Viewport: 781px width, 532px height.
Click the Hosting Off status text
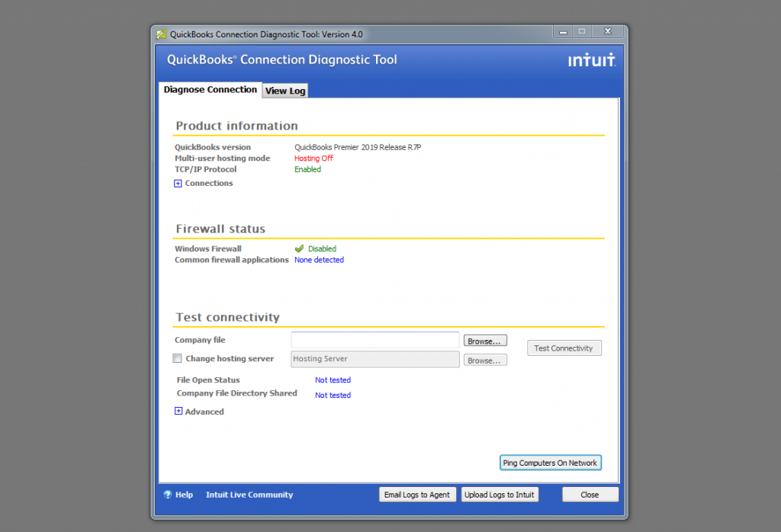coord(313,159)
